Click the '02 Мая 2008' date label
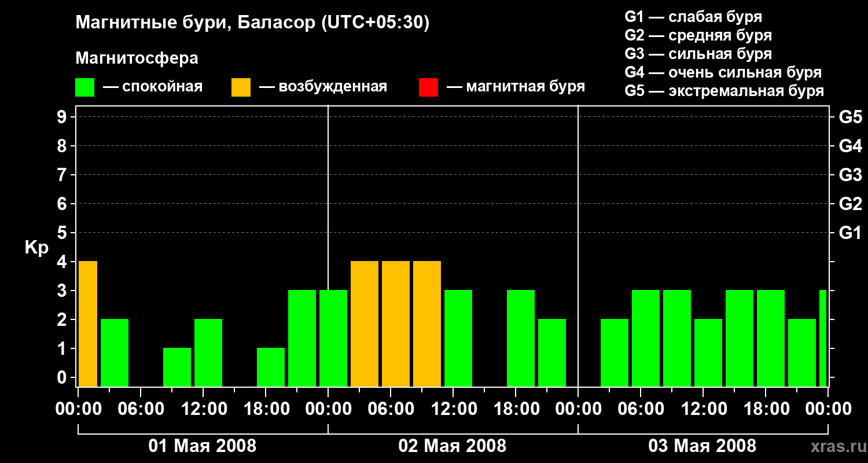This screenshot has height=463, width=868. (x=453, y=446)
